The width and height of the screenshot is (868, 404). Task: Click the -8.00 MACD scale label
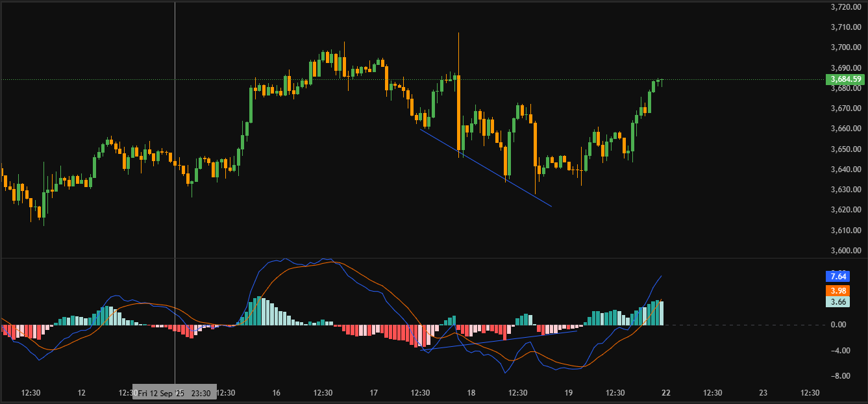(840, 376)
